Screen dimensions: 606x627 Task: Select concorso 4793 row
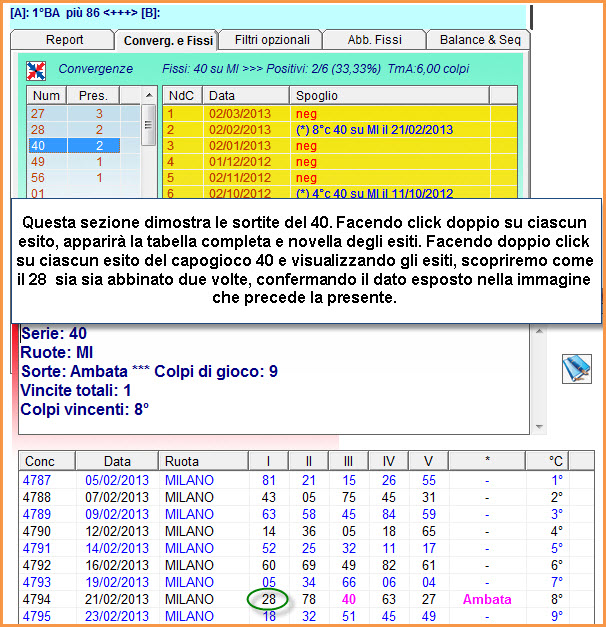(306, 582)
